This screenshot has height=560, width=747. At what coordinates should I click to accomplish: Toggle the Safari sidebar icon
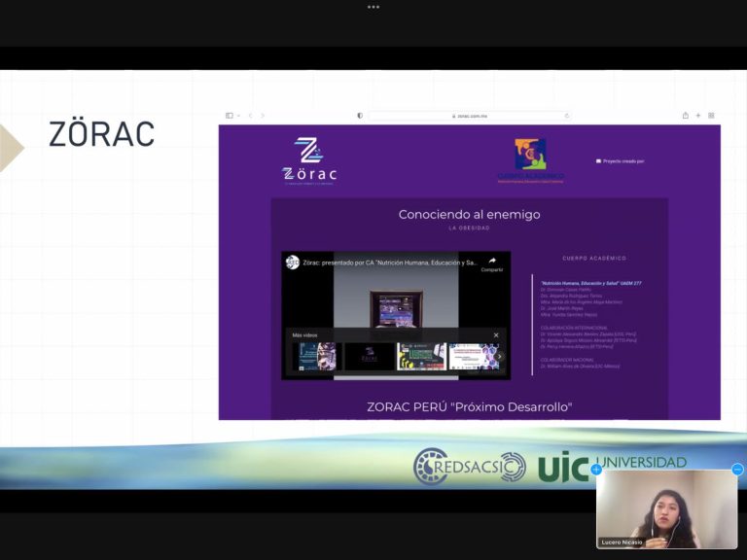(x=229, y=116)
